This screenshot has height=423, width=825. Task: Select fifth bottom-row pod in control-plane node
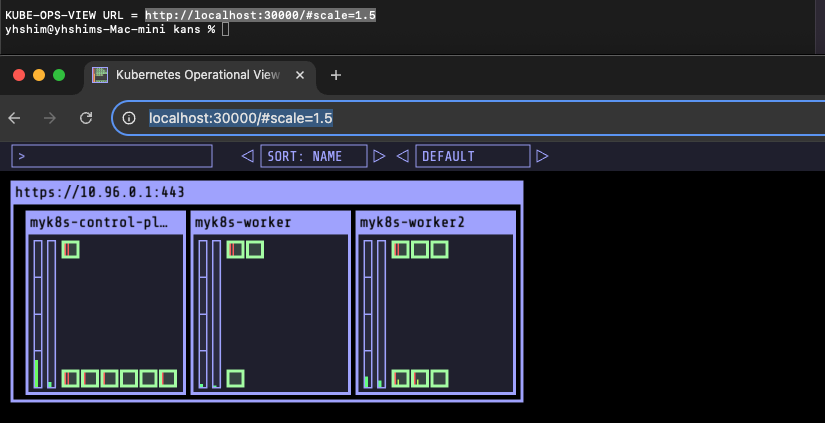(x=148, y=378)
